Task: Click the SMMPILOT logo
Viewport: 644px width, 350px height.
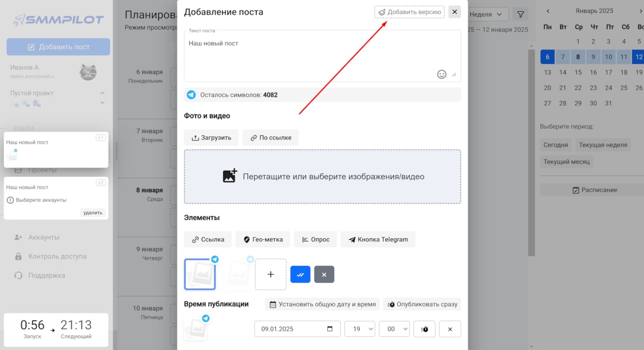Action: [58, 20]
